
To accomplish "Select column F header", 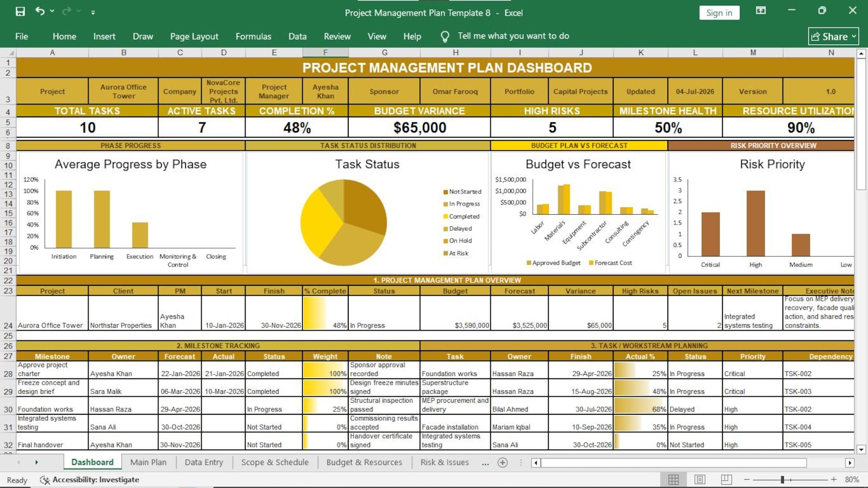I will pyautogui.click(x=325, y=52).
